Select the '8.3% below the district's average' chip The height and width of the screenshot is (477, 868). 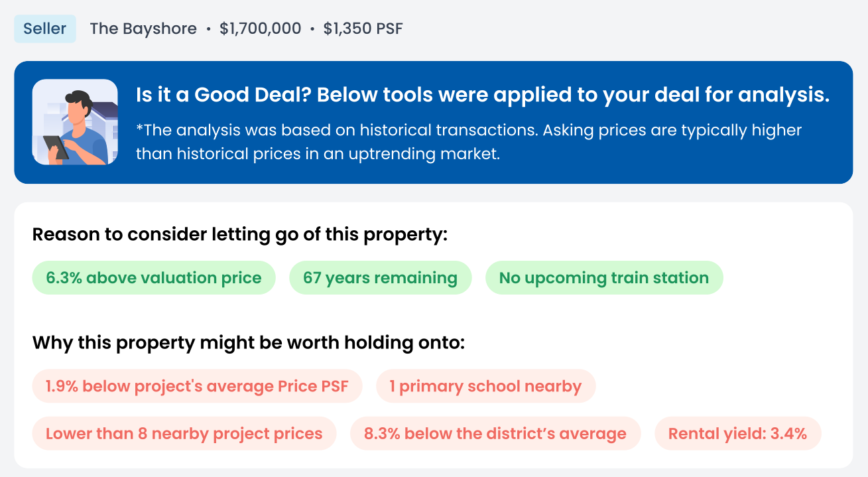coord(495,435)
